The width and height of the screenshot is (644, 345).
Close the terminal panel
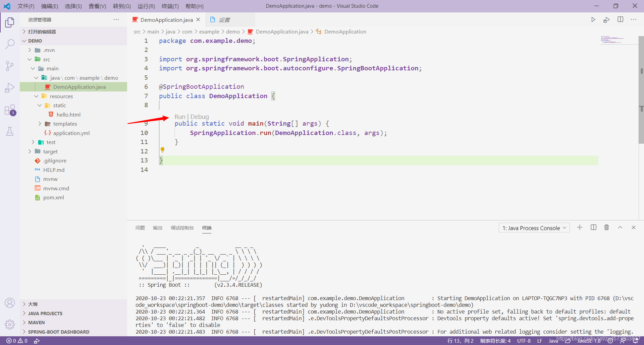tap(634, 227)
